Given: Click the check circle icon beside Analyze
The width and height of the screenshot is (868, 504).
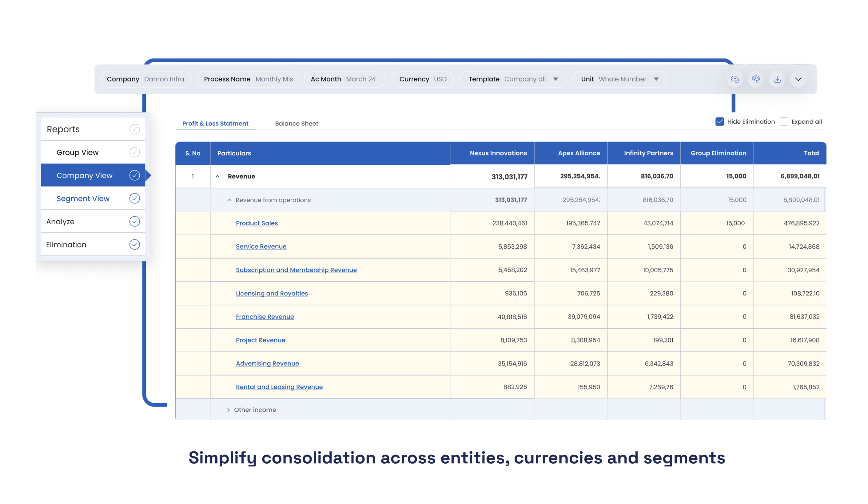Looking at the screenshot, I should tap(134, 222).
